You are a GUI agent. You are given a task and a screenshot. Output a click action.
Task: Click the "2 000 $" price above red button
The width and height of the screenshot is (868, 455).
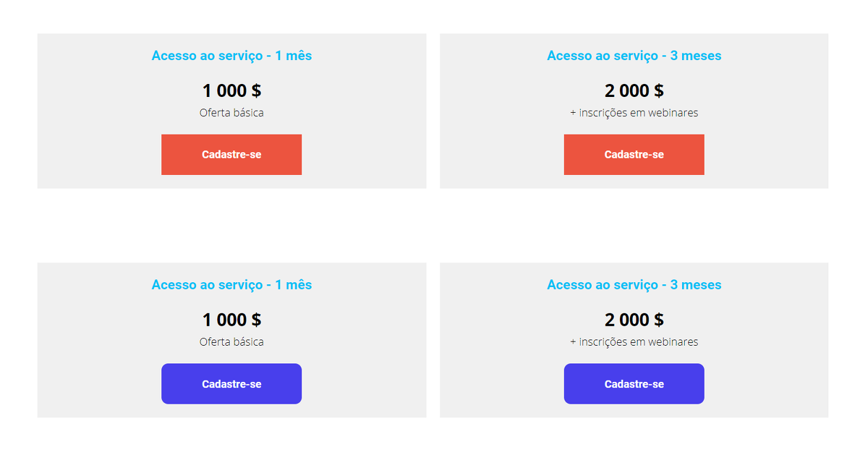pyautogui.click(x=634, y=91)
